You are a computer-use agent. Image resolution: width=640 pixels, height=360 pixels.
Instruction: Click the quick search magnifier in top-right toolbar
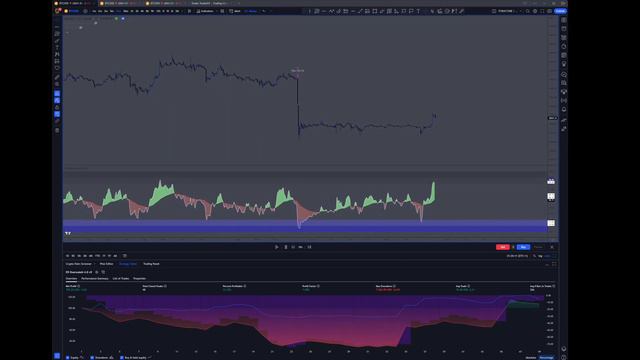point(528,11)
